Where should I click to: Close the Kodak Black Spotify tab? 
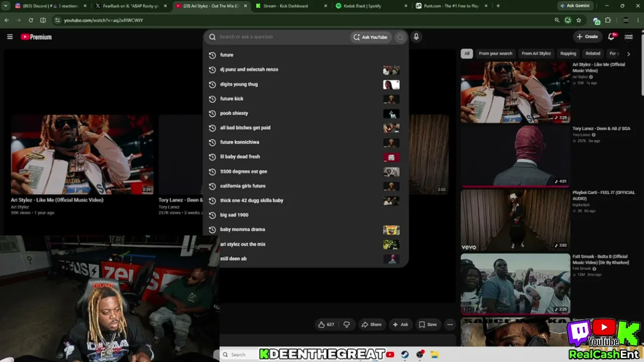(x=406, y=6)
